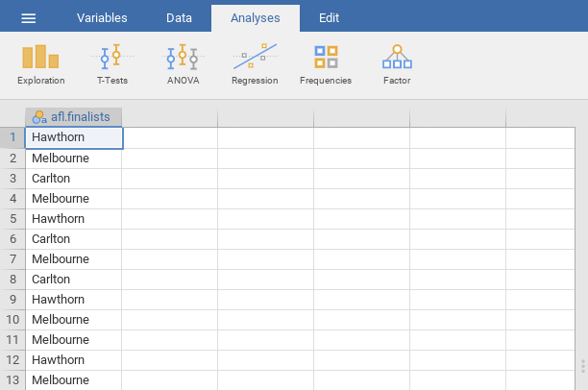
Task: Click the Melbourne cell in row 11
Action: click(73, 340)
